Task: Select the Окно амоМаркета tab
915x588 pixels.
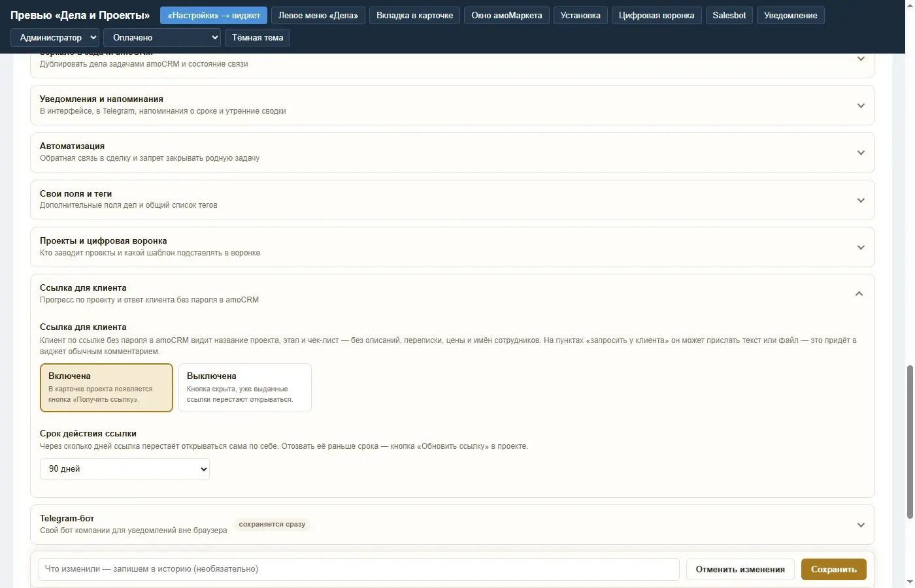Action: (x=507, y=16)
